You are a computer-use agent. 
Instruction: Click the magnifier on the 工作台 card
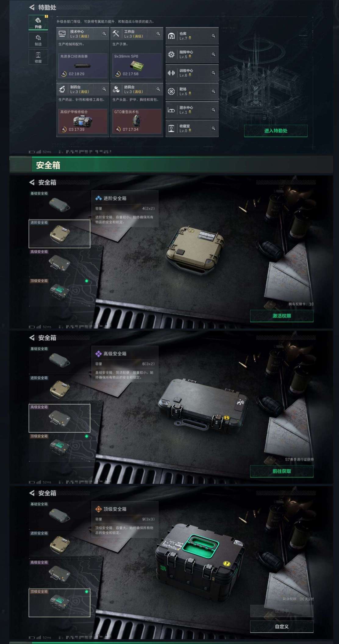pyautogui.click(x=158, y=34)
